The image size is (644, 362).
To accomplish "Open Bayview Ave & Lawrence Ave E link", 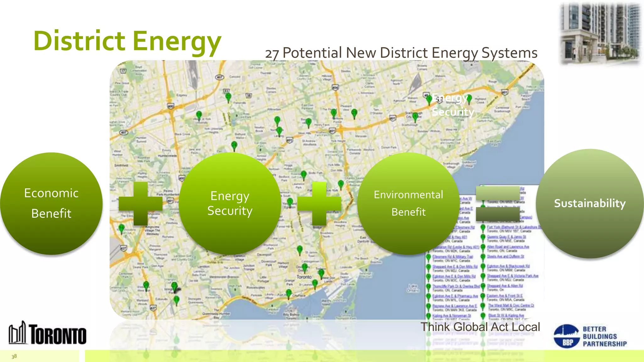I will tap(455, 306).
